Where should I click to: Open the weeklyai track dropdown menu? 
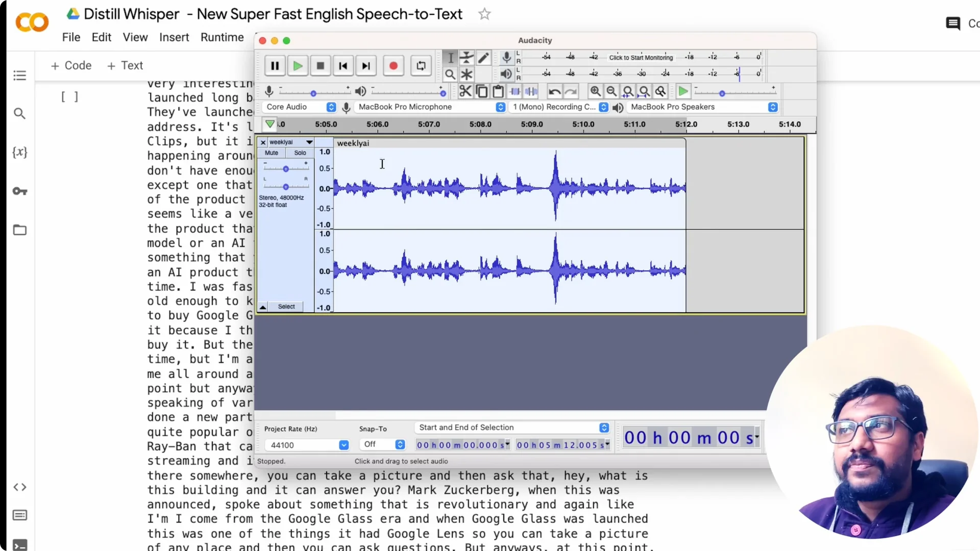[x=308, y=142]
